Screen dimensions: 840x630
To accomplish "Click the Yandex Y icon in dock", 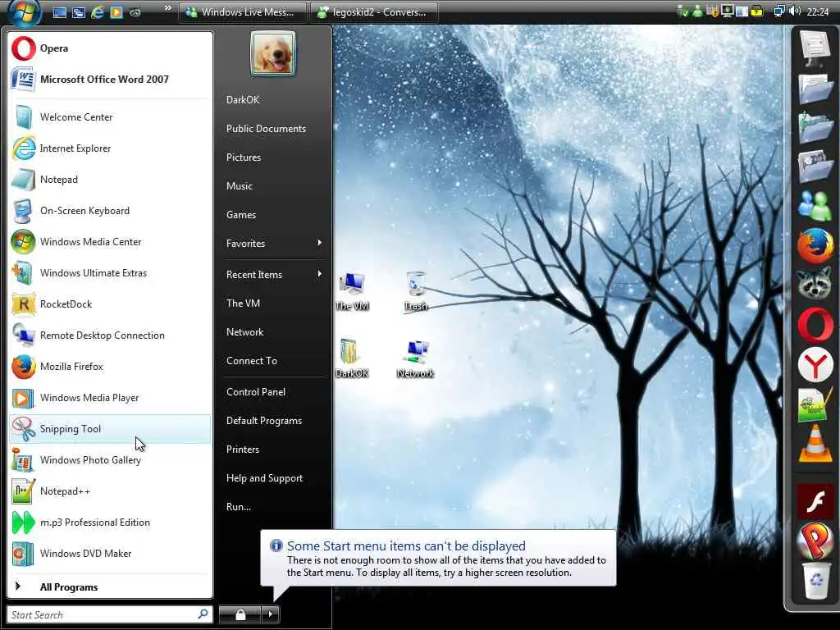I will coord(815,366).
